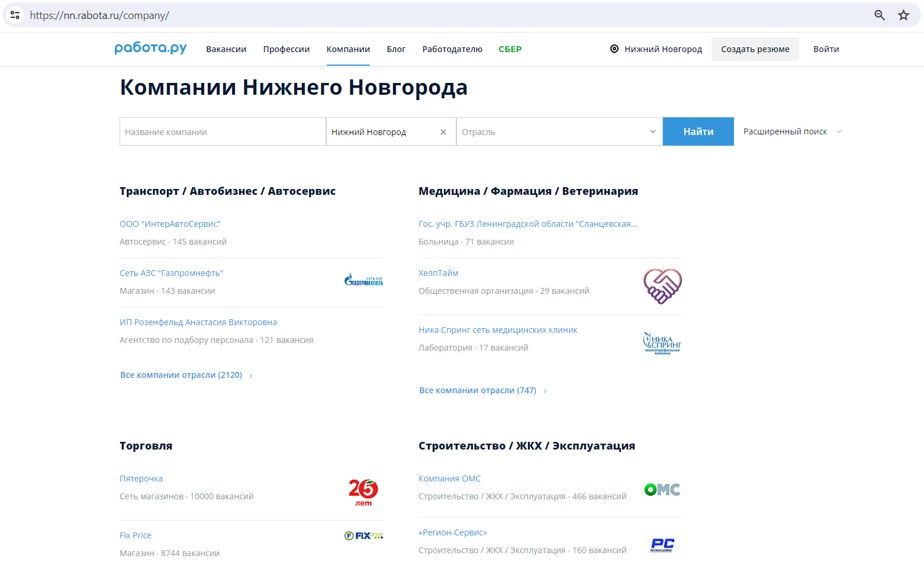Image resolution: width=924 pixels, height=568 pixels.
Task: Expand Расширенный поиск advanced search options
Action: click(792, 131)
